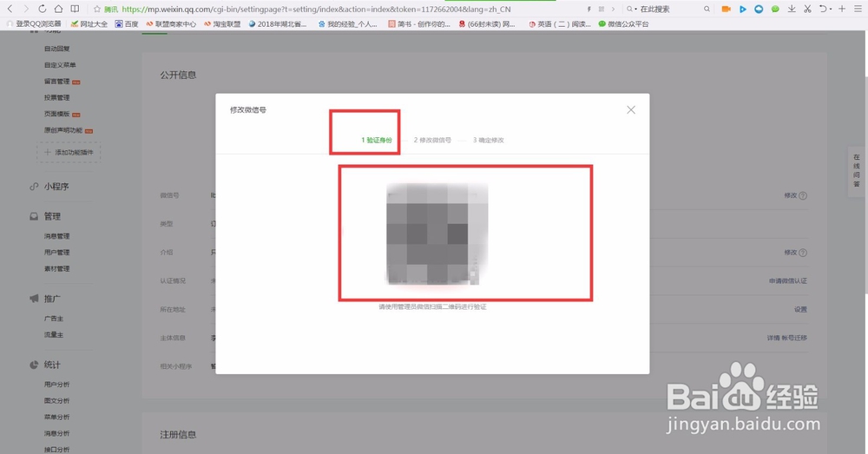This screenshot has height=454, width=868.
Task: Open the 百度 bookmark
Action: 127,23
